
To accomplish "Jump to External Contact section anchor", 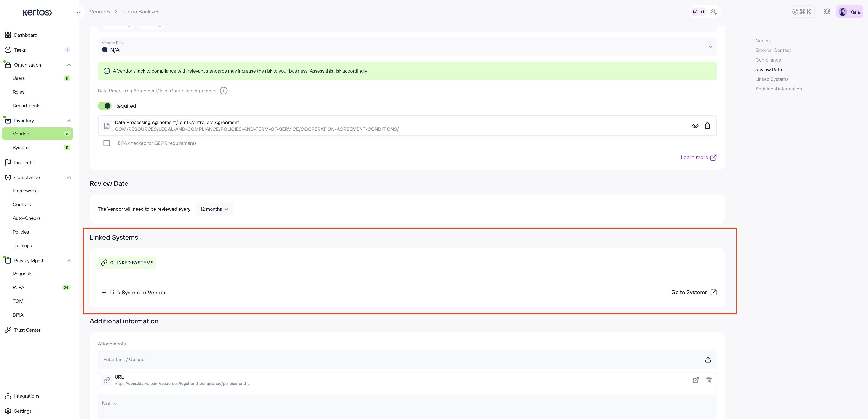I will (773, 51).
